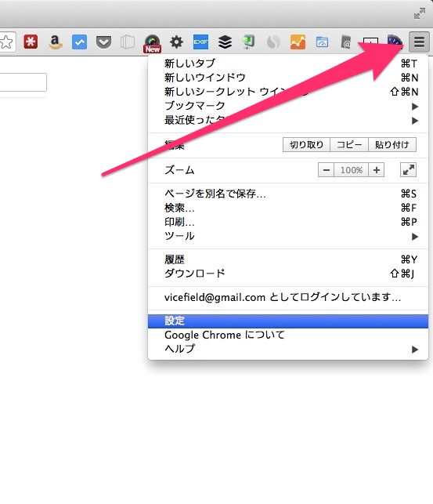Image resolution: width=433 pixels, height=504 pixels.
Task: Click the 貼り付け button
Action: click(392, 145)
